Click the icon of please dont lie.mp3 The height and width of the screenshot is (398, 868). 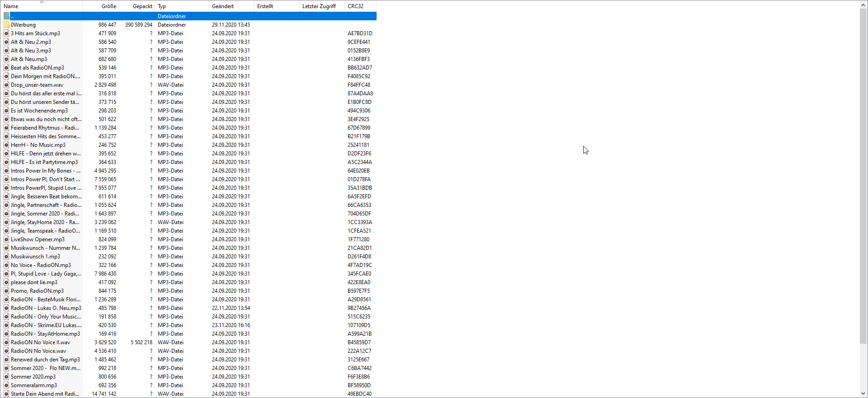pos(6,282)
